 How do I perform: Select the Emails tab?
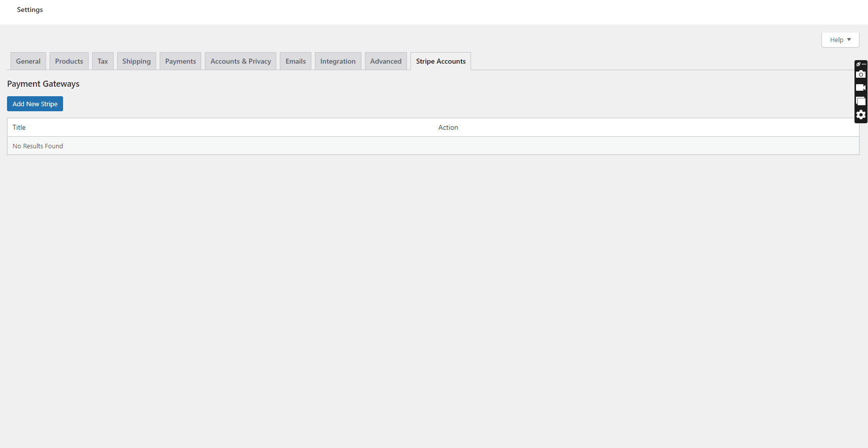[295, 61]
